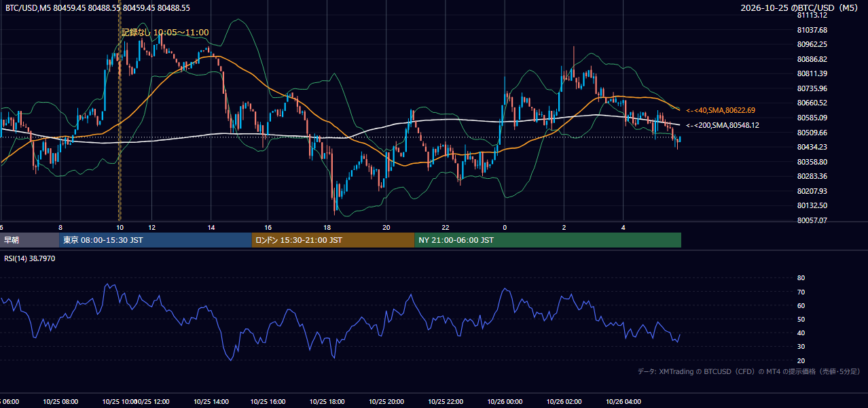The height and width of the screenshot is (408, 868).
Task: Click the hour label 14 under the price chart
Action: tap(211, 227)
